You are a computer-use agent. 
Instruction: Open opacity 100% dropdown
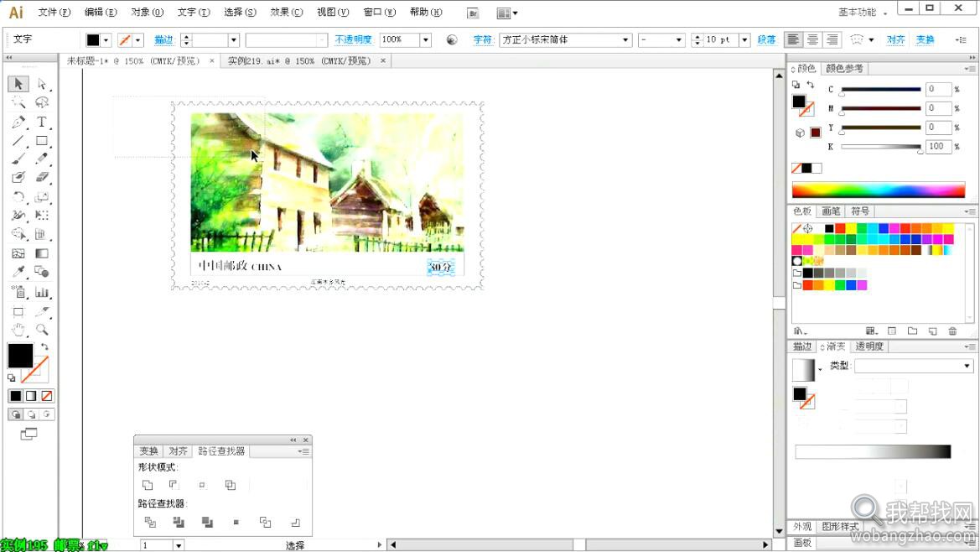point(426,39)
